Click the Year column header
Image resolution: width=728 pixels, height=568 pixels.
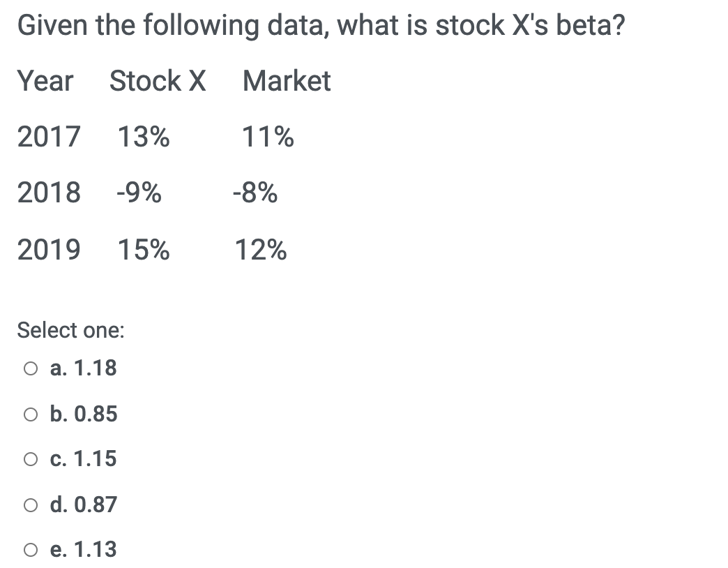pos(45,82)
